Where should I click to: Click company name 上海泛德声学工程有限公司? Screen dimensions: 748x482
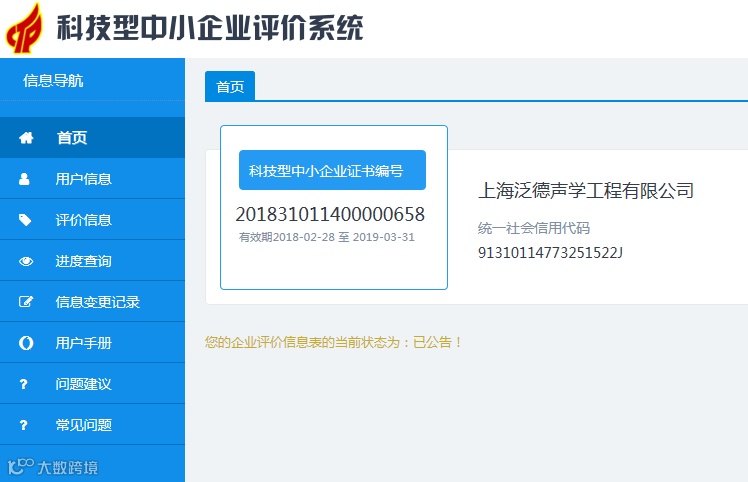(585, 190)
